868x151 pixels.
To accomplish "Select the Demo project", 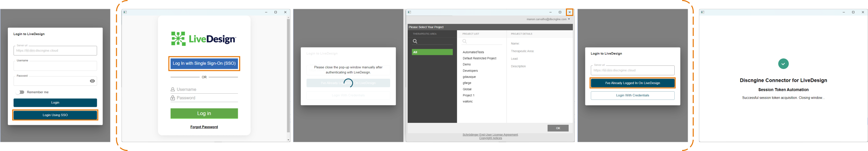I will click(467, 64).
